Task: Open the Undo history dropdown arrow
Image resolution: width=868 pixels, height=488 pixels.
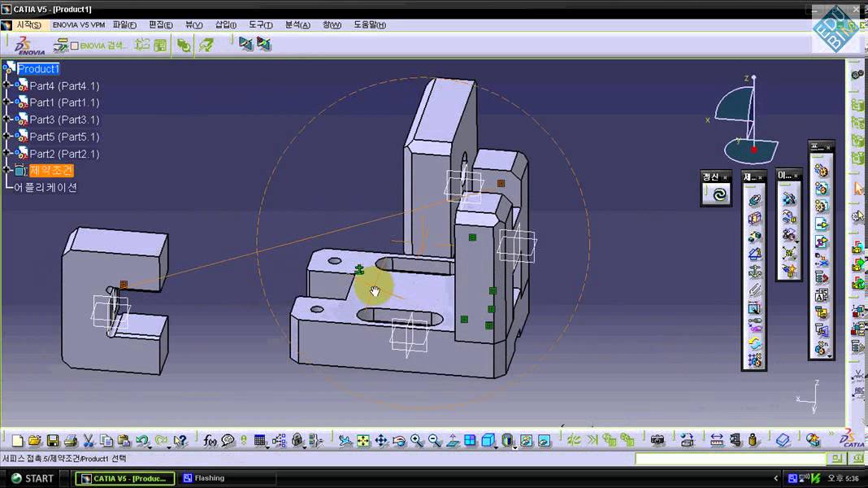Action: pyautogui.click(x=151, y=446)
